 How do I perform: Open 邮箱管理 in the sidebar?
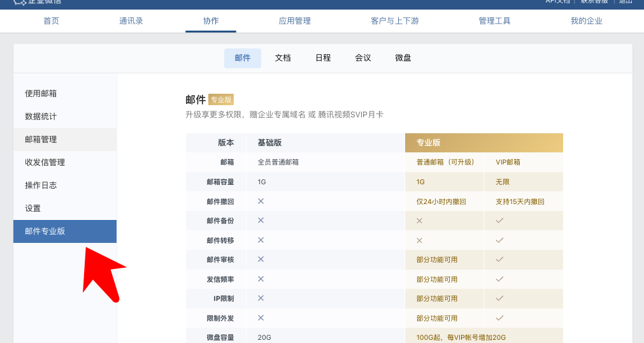(41, 140)
